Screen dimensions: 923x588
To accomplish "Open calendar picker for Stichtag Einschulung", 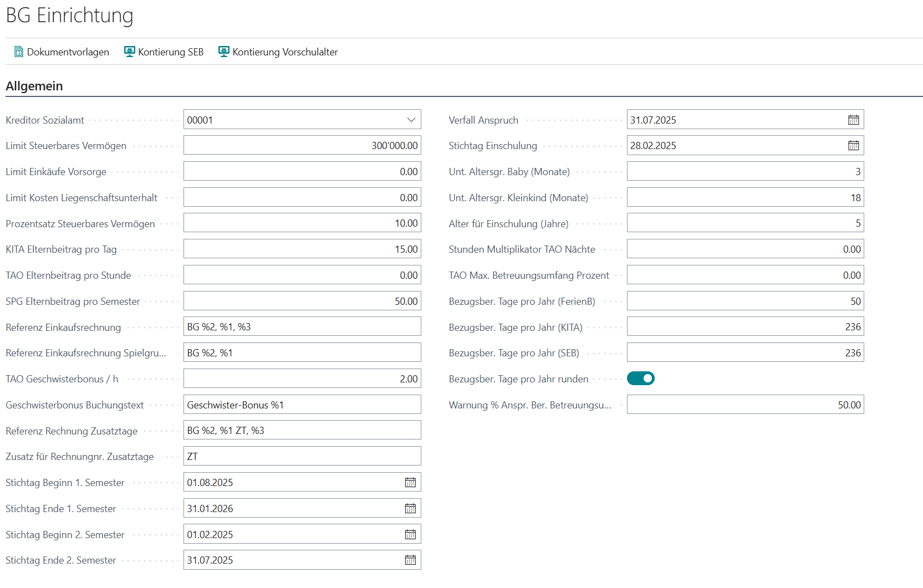I will (853, 146).
